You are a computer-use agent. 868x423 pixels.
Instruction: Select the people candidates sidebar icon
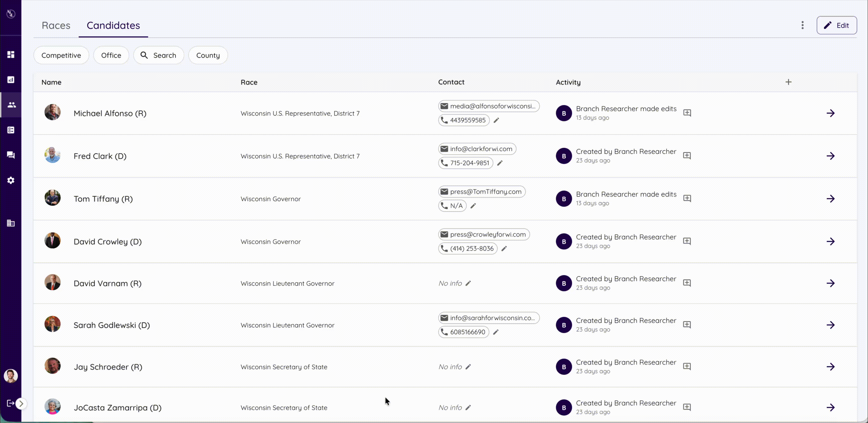[12, 105]
